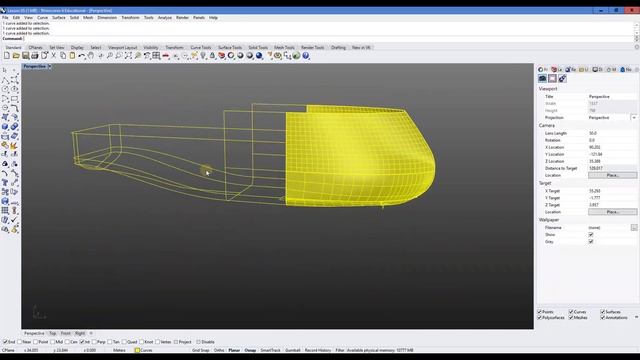Enable the Near osnap checkbox
The width and height of the screenshot is (640, 360).
20,342
